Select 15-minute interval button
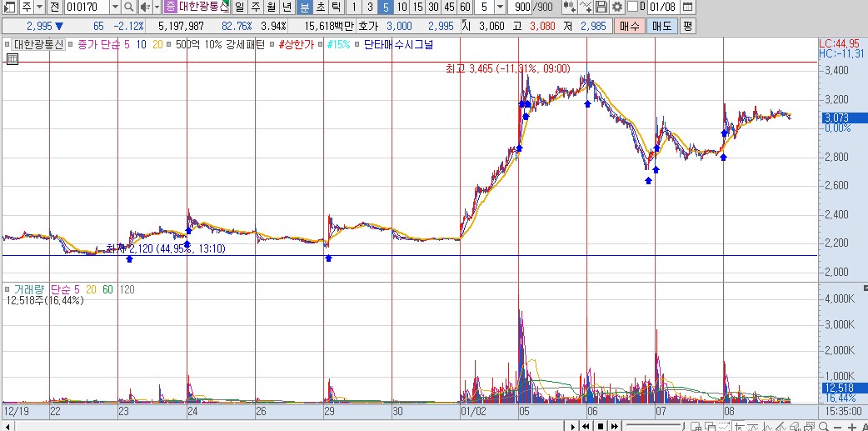The height and width of the screenshot is (431, 868). point(418,8)
